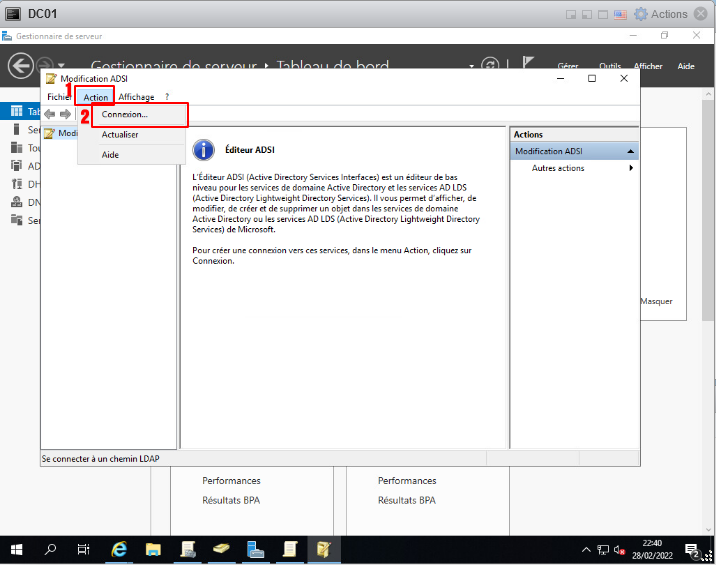716x565 pixels.
Task: Click the Windows Start button
Action: click(x=16, y=549)
